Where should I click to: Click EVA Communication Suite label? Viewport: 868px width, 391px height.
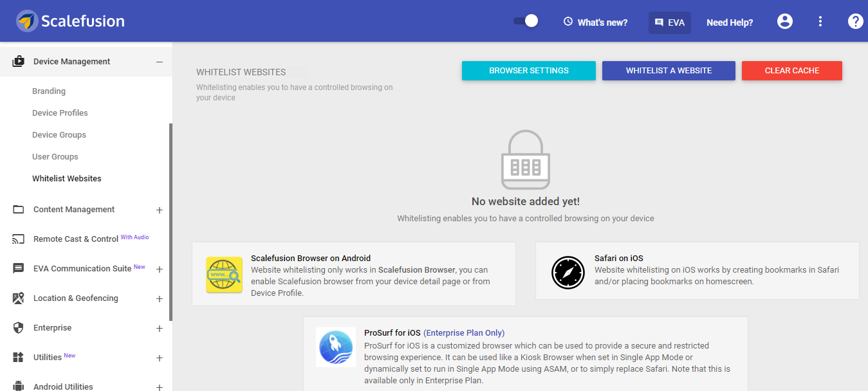(82, 269)
